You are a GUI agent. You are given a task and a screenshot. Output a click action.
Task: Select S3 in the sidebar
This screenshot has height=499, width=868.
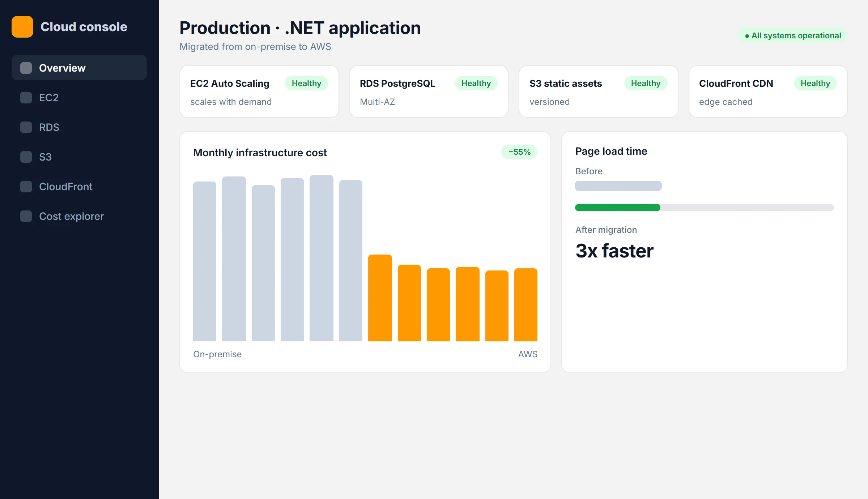tap(79, 157)
